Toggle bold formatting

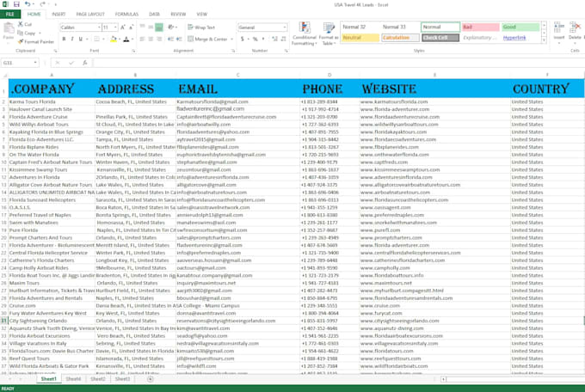(x=65, y=39)
